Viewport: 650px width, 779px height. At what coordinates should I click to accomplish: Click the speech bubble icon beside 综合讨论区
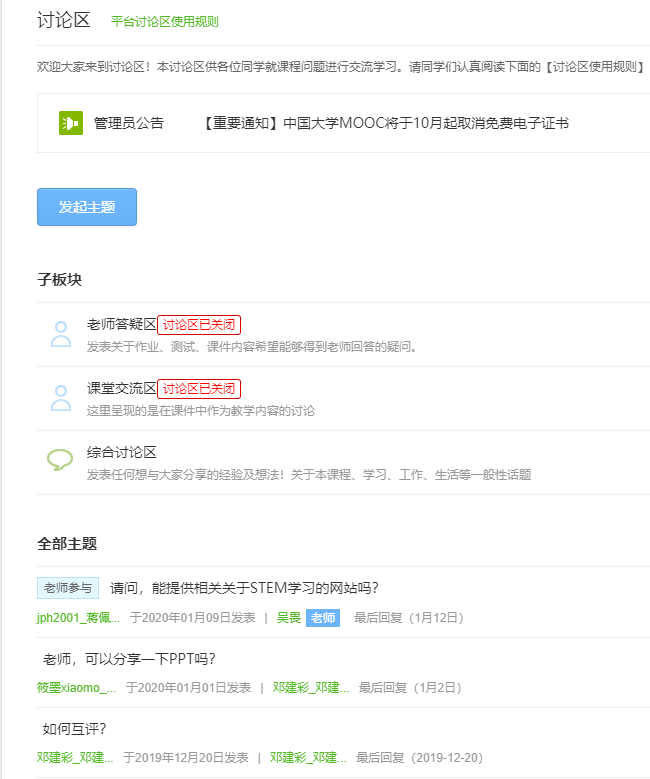[x=60, y=460]
